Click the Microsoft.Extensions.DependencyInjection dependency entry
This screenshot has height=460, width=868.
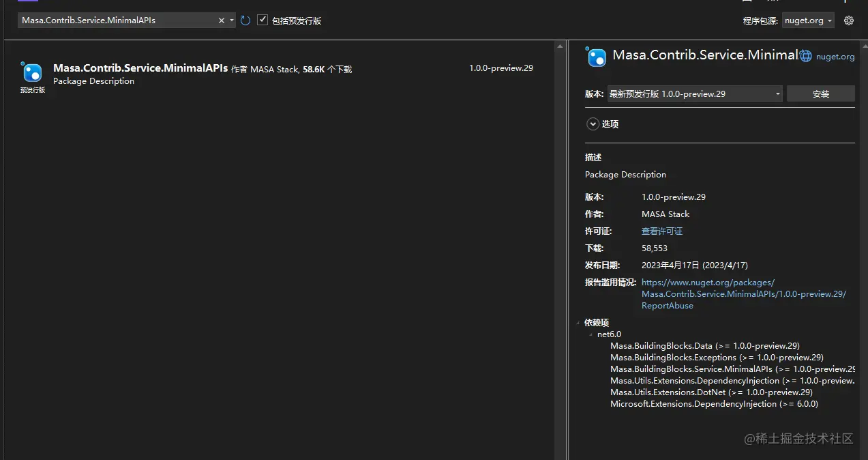tap(714, 404)
